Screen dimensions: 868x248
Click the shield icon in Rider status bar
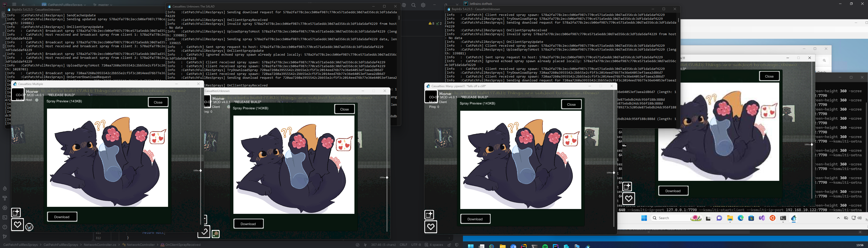coord(457,245)
